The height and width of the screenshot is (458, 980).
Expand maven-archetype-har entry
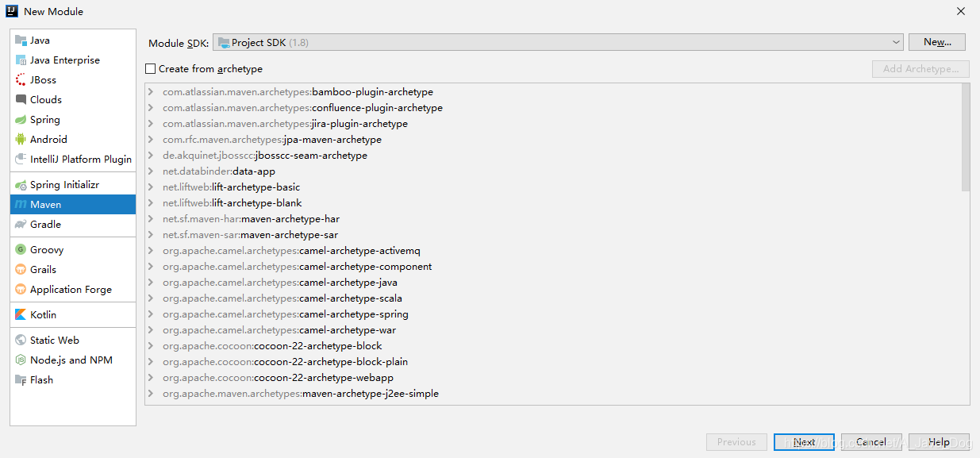click(x=151, y=219)
